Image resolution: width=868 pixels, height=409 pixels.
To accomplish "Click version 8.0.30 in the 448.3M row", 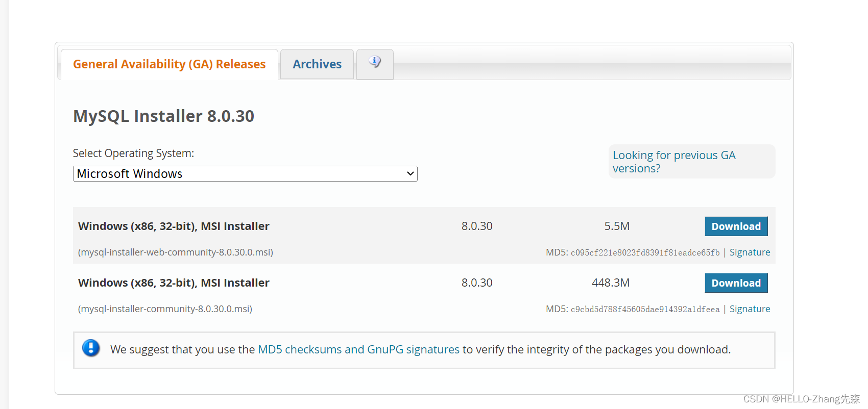I will point(477,283).
